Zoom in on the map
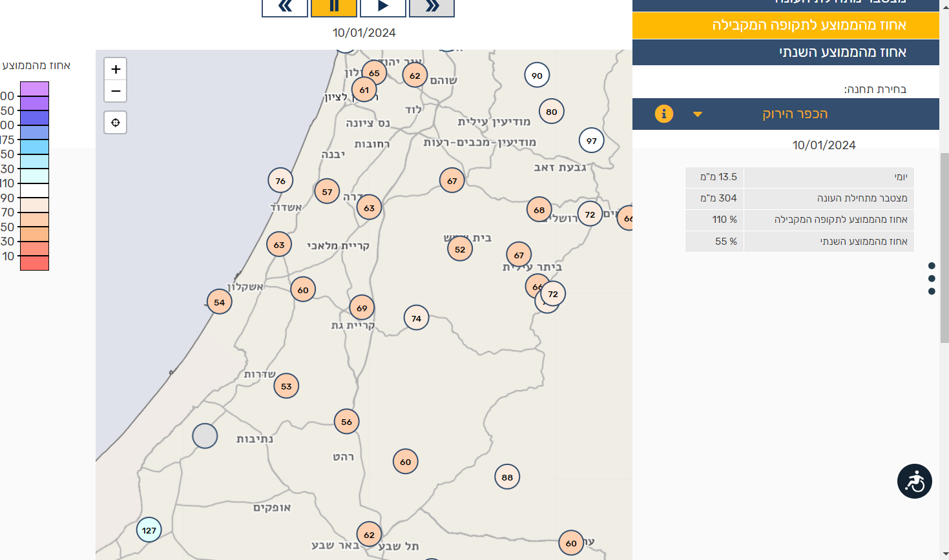This screenshot has height=560, width=949. click(116, 69)
